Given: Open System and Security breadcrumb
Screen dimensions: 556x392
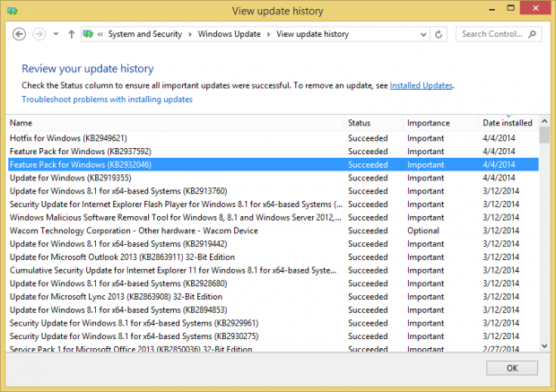Looking at the screenshot, I should 144,34.
